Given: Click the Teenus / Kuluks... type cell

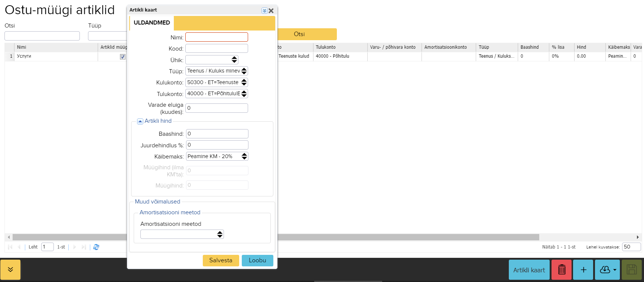Looking at the screenshot, I should (x=497, y=56).
